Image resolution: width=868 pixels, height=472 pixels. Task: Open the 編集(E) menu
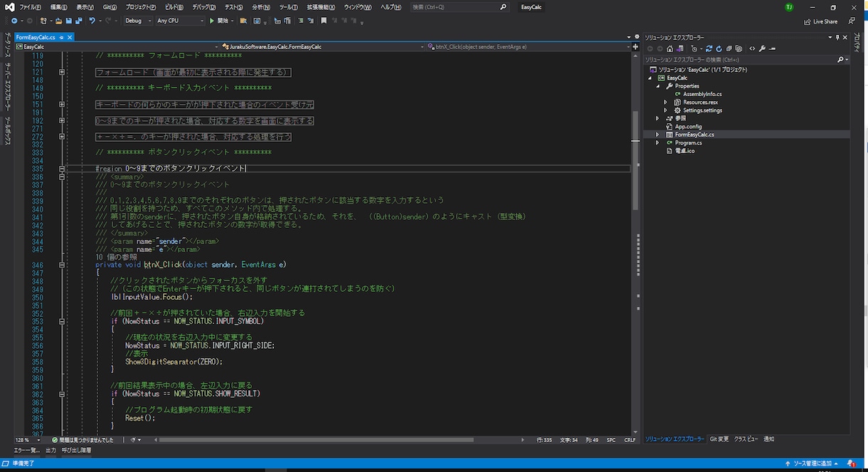point(60,7)
